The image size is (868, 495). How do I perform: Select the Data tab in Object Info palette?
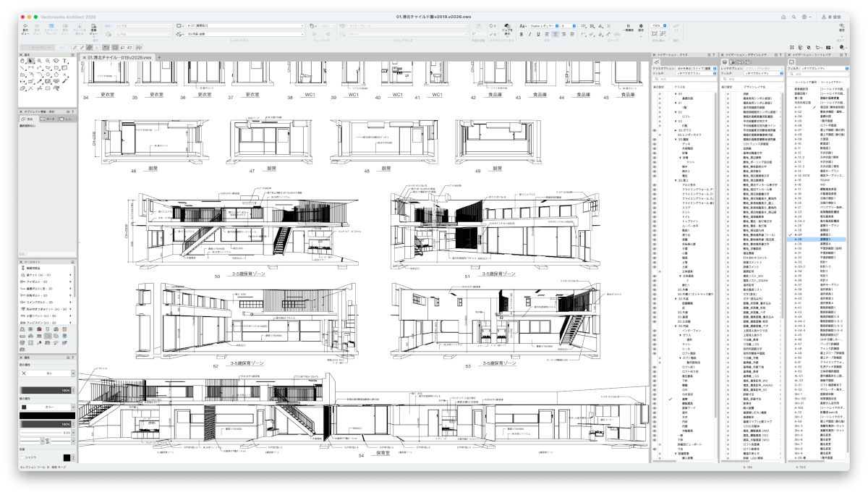[48, 119]
